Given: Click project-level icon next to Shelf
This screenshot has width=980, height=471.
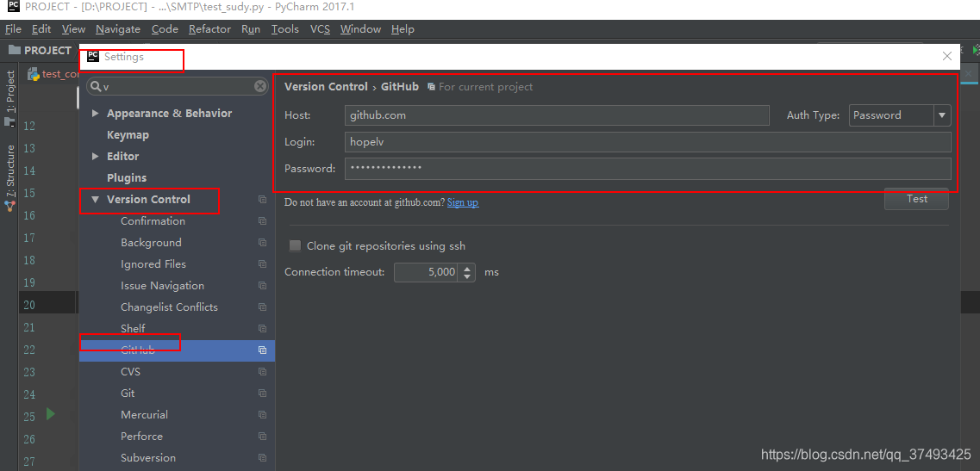Looking at the screenshot, I should [x=263, y=329].
